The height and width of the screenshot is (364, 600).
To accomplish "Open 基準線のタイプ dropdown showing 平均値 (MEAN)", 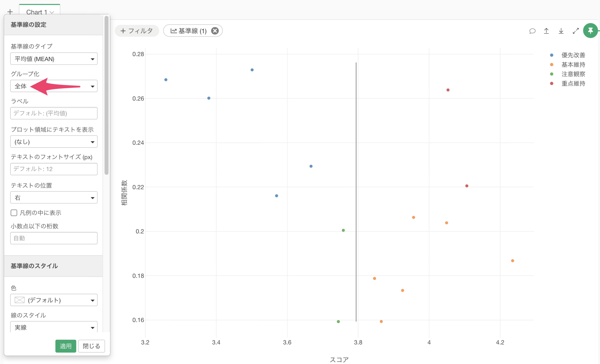I will [x=54, y=59].
